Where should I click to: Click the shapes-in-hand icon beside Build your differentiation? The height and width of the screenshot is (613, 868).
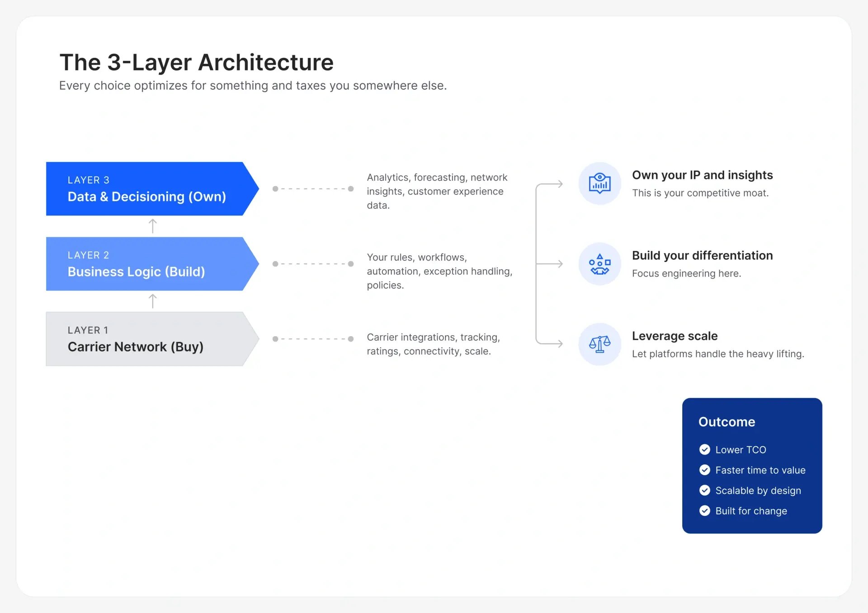point(599,264)
